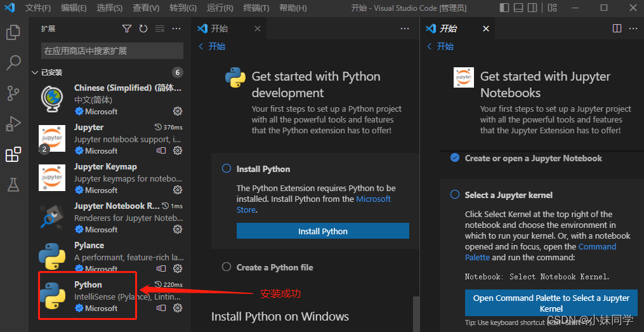Viewport: 644px width, 332px height.
Task: Click the Jupyter 376ms activation time
Action: [168, 128]
